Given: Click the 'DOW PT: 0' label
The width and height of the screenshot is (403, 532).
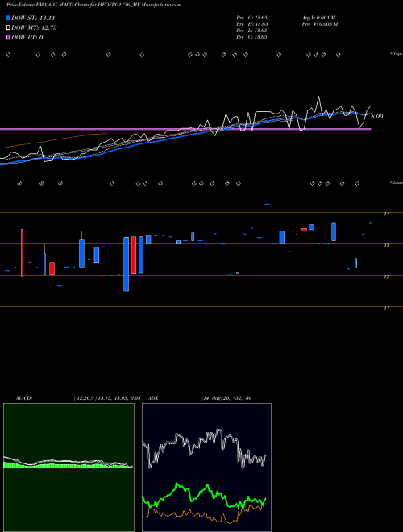Looking at the screenshot, I should point(27,37).
